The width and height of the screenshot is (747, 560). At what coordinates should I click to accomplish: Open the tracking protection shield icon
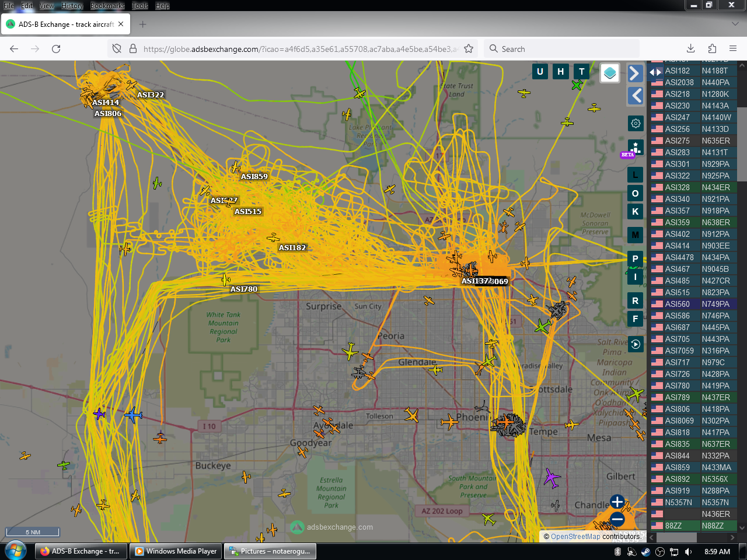point(117,49)
